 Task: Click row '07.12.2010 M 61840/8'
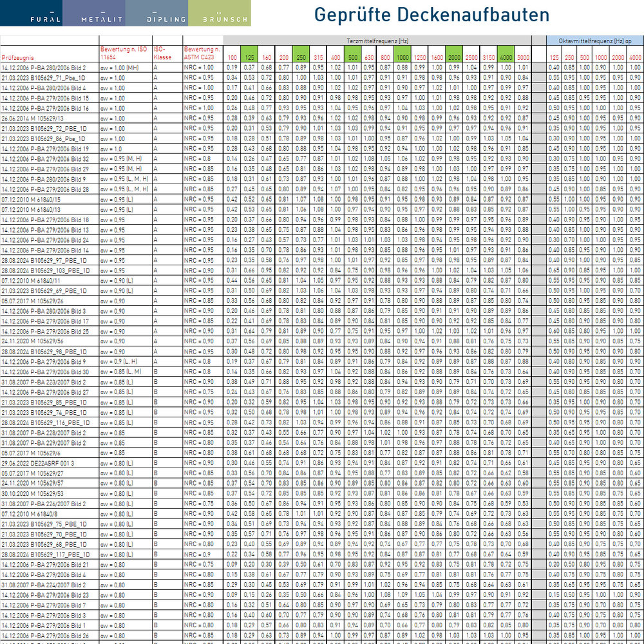(x=321, y=514)
